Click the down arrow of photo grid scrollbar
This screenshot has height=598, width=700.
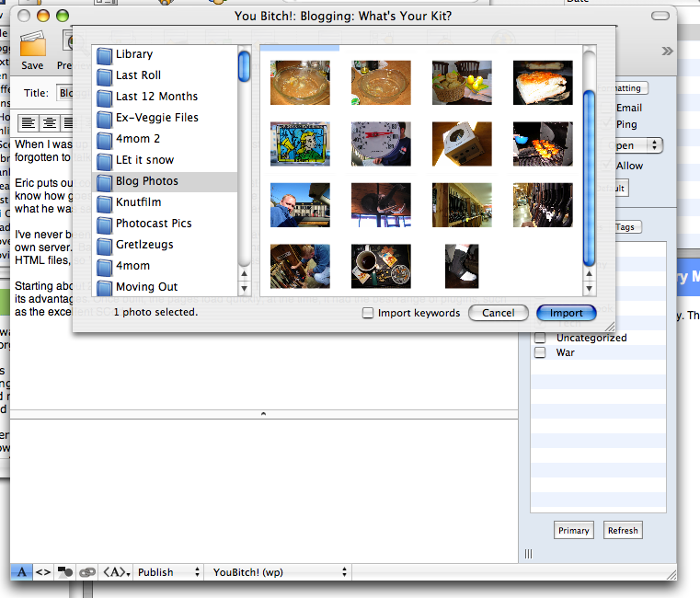click(x=590, y=288)
